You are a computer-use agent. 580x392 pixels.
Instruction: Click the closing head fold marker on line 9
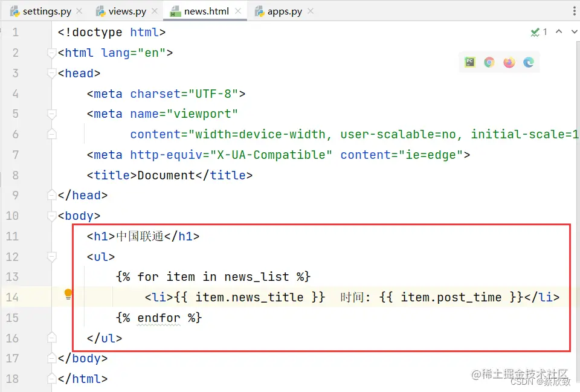52,195
